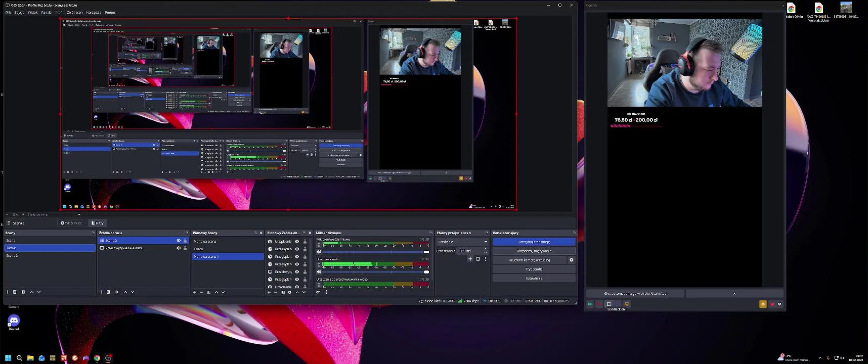Unlock Przechwytywanie ekranu source lock
868x364 pixels.
click(185, 248)
